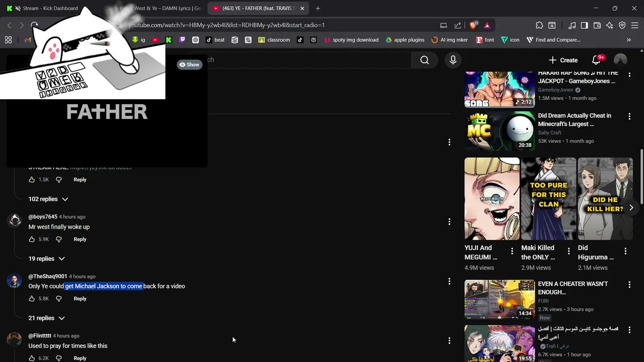The width and height of the screenshot is (644, 362).
Task: Open @TheShaq9001 channel link
Action: point(48,277)
